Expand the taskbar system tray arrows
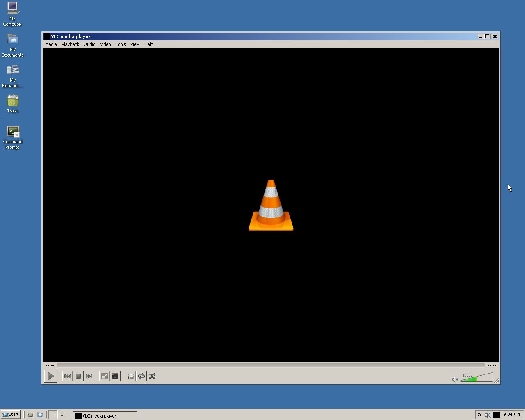The width and height of the screenshot is (525, 420). tap(479, 415)
